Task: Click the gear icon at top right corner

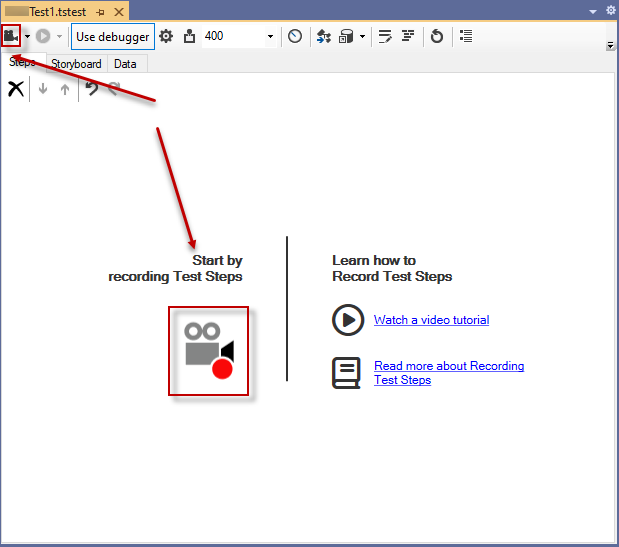Action: tap(611, 10)
